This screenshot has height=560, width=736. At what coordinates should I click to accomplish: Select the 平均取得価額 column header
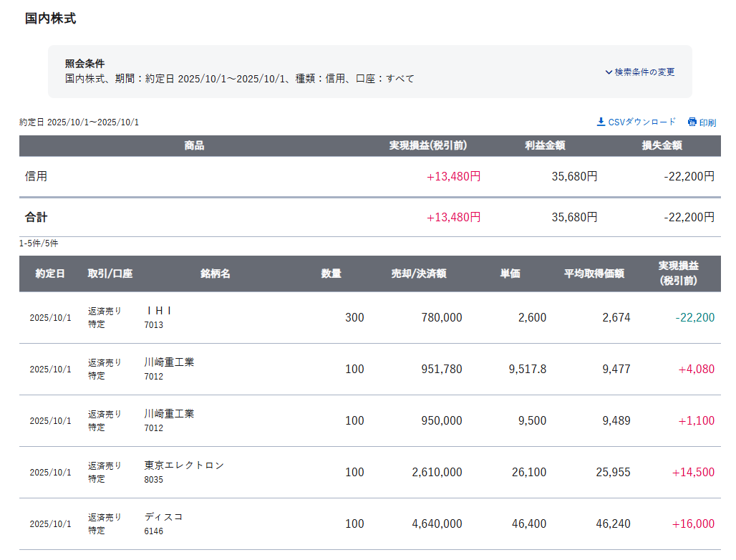[594, 274]
